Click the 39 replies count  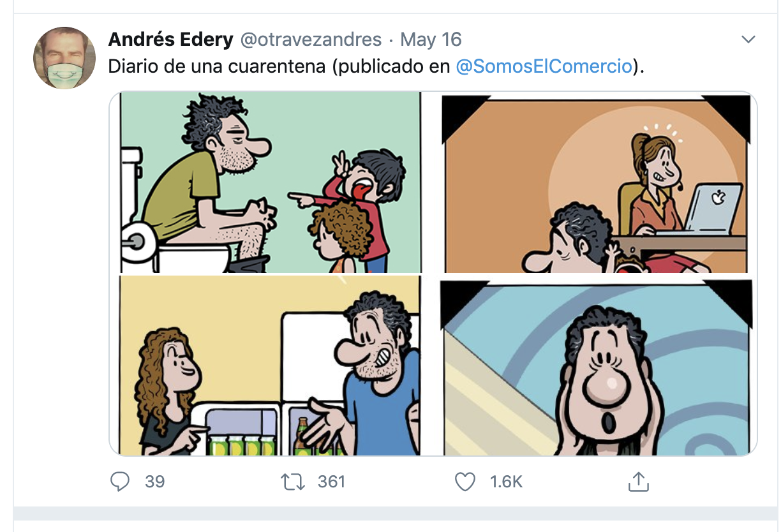pos(154,482)
